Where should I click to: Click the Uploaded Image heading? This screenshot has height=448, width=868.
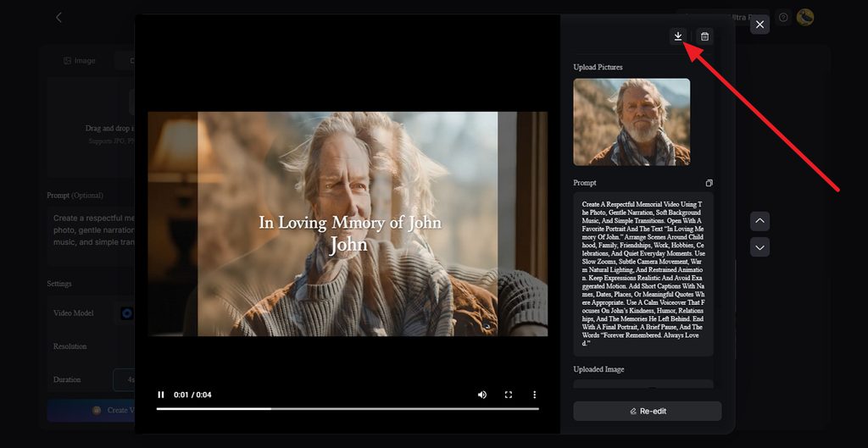[x=598, y=369]
